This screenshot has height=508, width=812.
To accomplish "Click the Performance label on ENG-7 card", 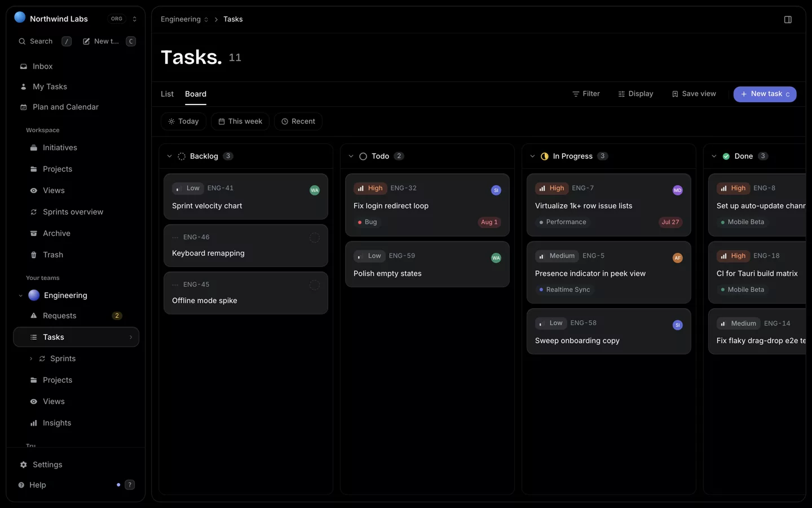I will pos(563,222).
